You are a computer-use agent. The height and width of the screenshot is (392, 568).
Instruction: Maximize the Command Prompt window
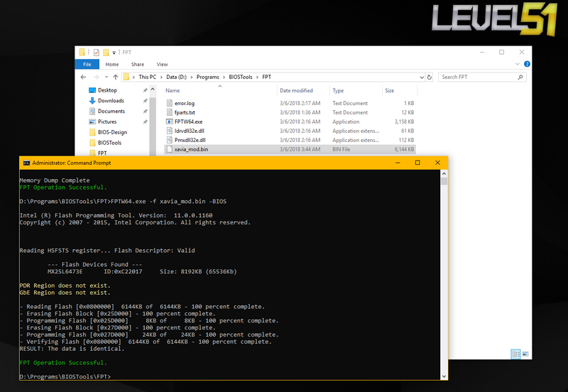point(417,163)
